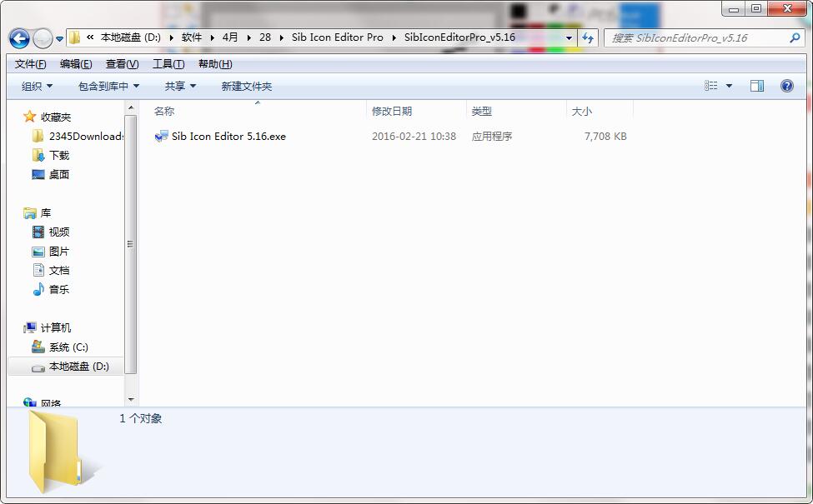Click the search magnifier icon

[x=795, y=37]
